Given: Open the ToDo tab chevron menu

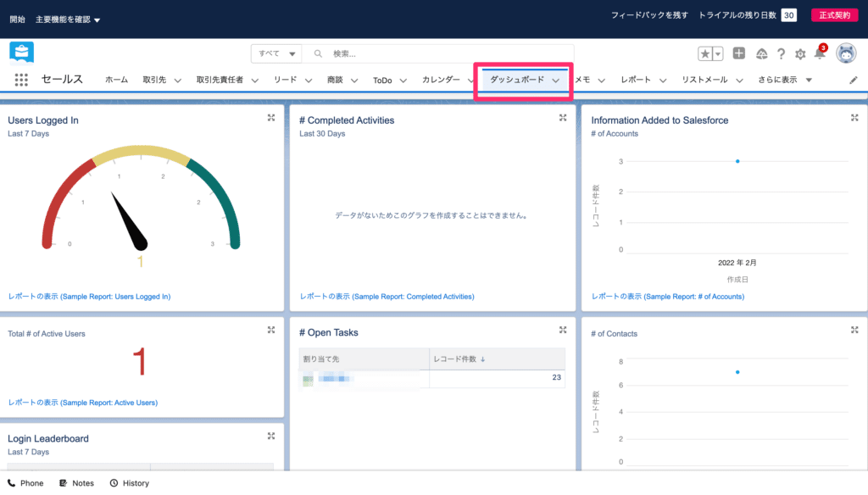Looking at the screenshot, I should click(403, 81).
